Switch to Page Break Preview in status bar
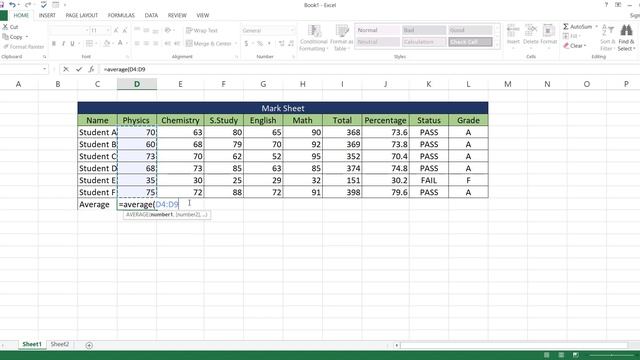This screenshot has height=360, width=640. (x=576, y=355)
